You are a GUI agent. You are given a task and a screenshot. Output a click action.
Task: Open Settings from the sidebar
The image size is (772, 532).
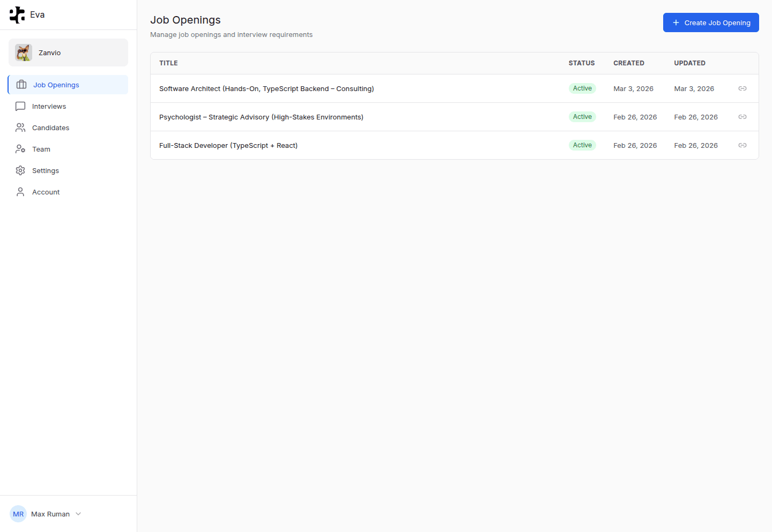[68, 170]
